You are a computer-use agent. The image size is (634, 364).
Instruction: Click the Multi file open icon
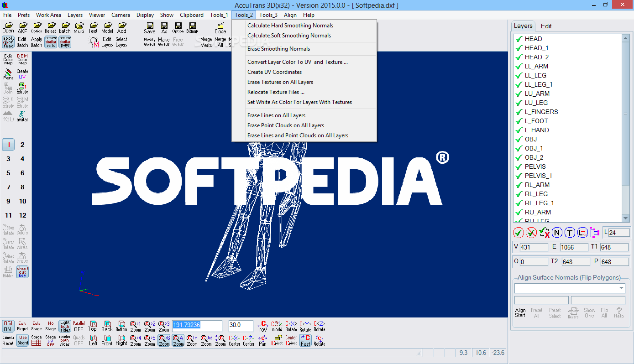click(79, 28)
